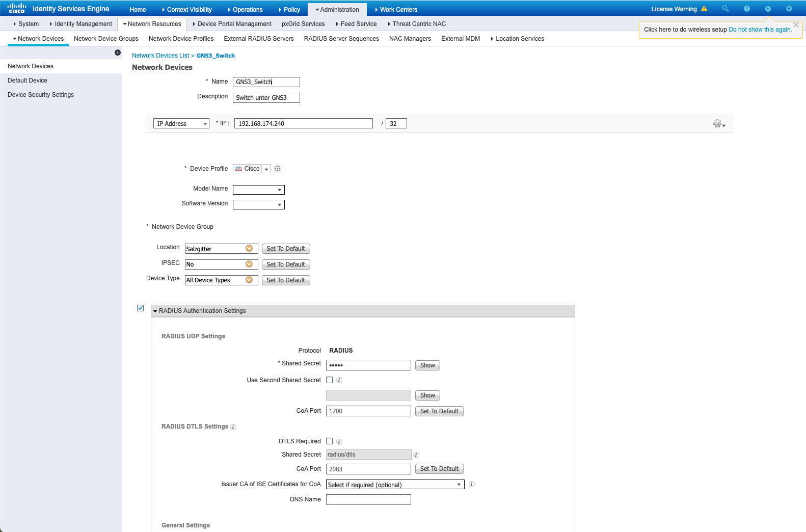Switch to Network Device Profiles tab
Screen dimensions: 806x532
click(x=181, y=39)
